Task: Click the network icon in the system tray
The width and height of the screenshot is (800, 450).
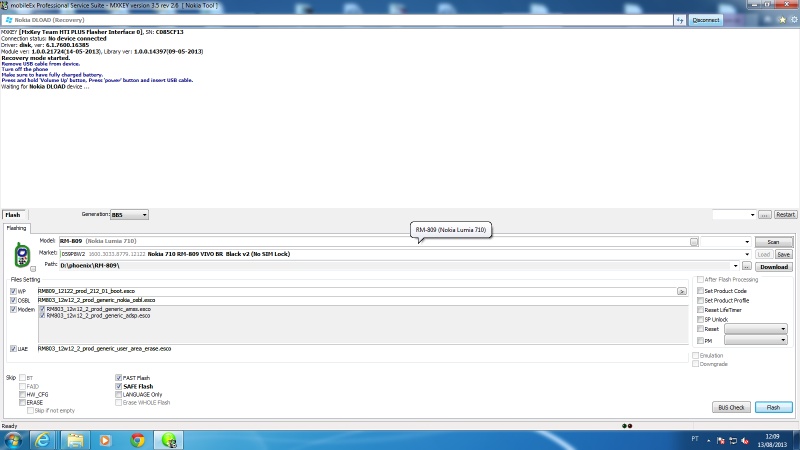Action: tap(733, 441)
